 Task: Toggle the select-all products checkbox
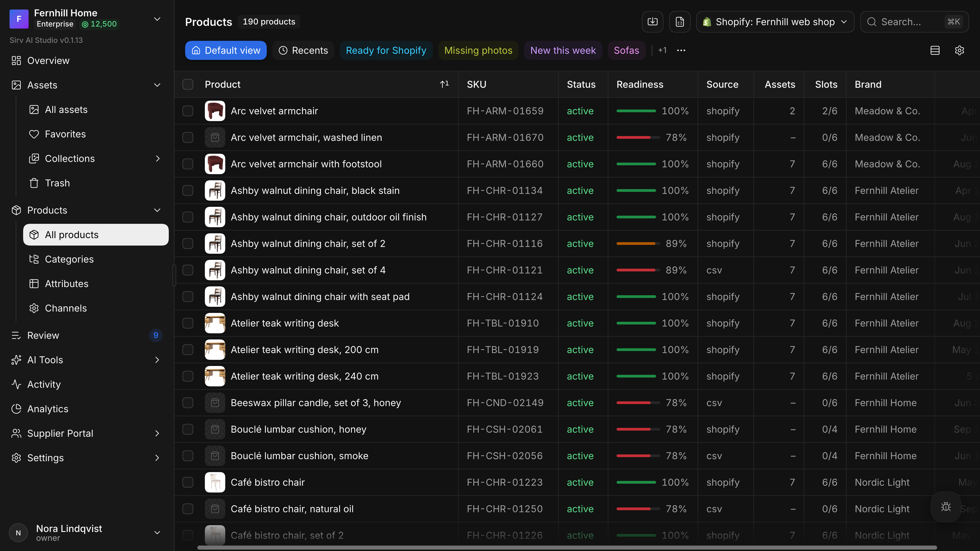click(188, 84)
